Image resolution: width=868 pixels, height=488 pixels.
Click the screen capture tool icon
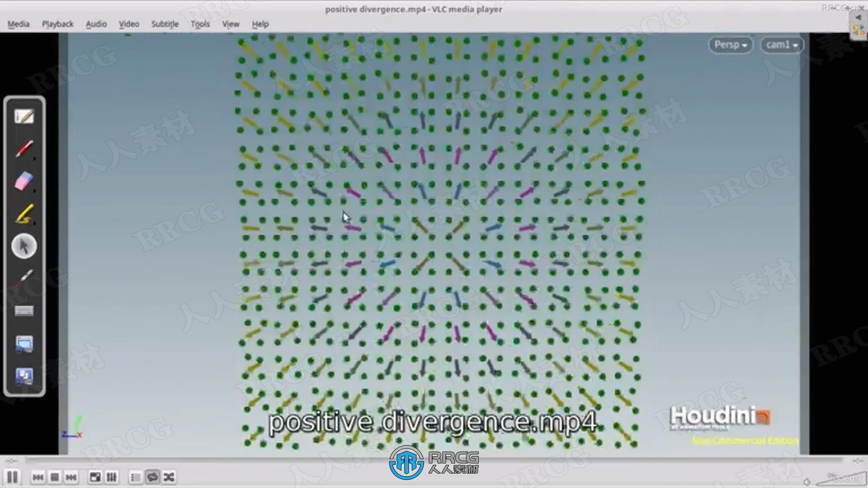[24, 344]
